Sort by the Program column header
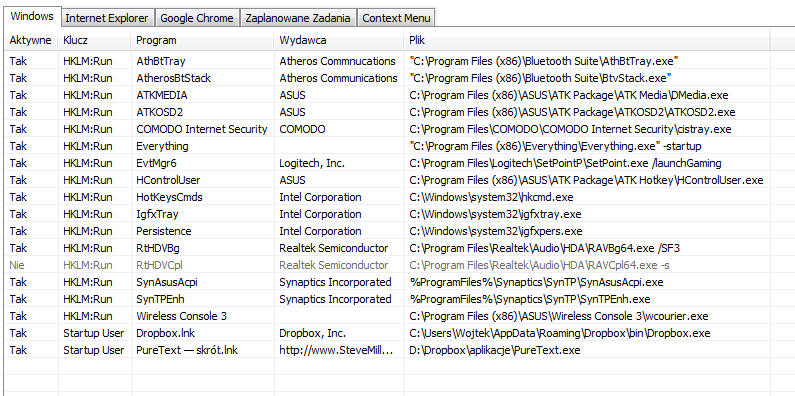Viewport: 795px width, 396px height. 203,40
